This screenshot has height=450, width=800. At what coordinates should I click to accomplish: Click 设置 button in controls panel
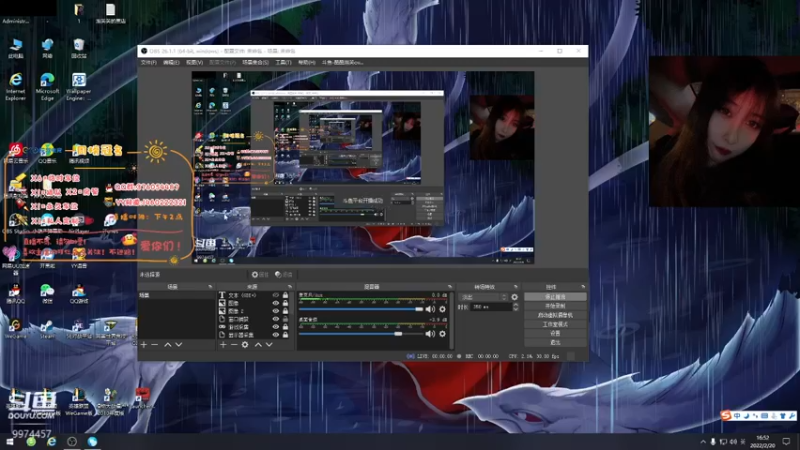click(555, 333)
